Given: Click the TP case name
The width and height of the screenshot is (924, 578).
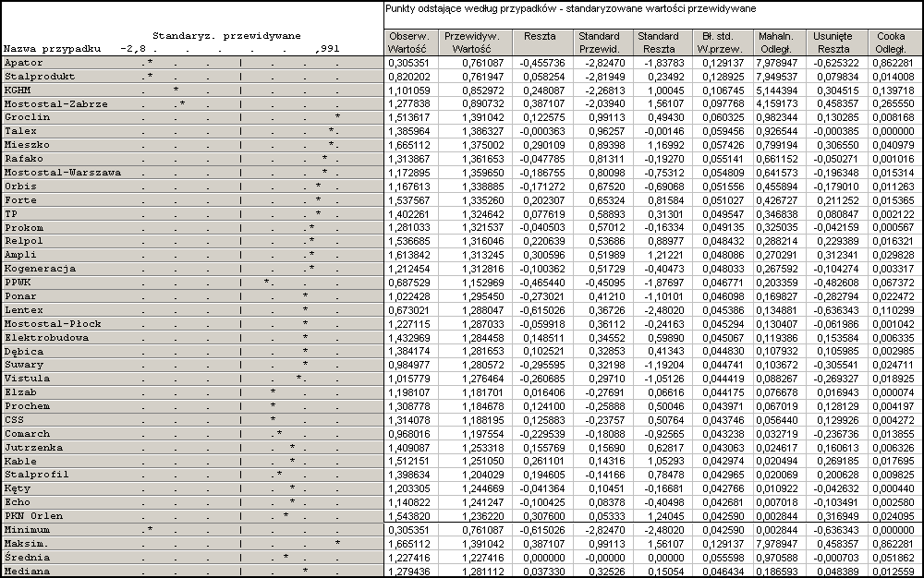Looking at the screenshot, I should coord(10,214).
